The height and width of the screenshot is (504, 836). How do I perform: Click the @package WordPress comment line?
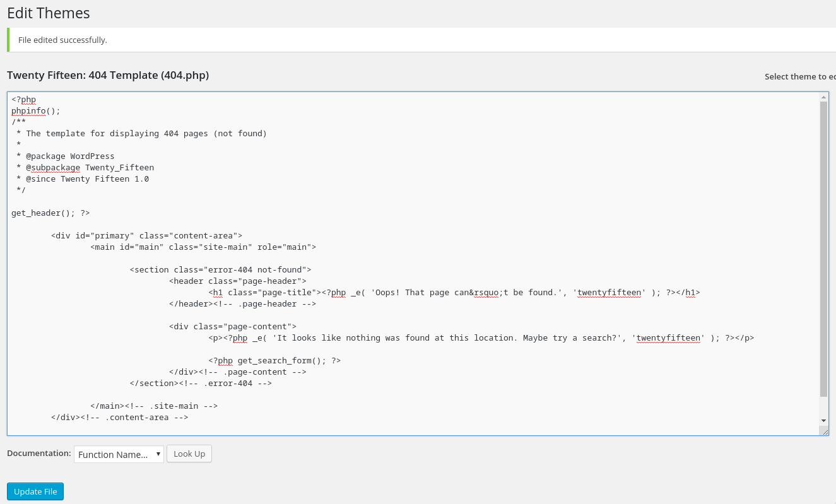tap(69, 156)
